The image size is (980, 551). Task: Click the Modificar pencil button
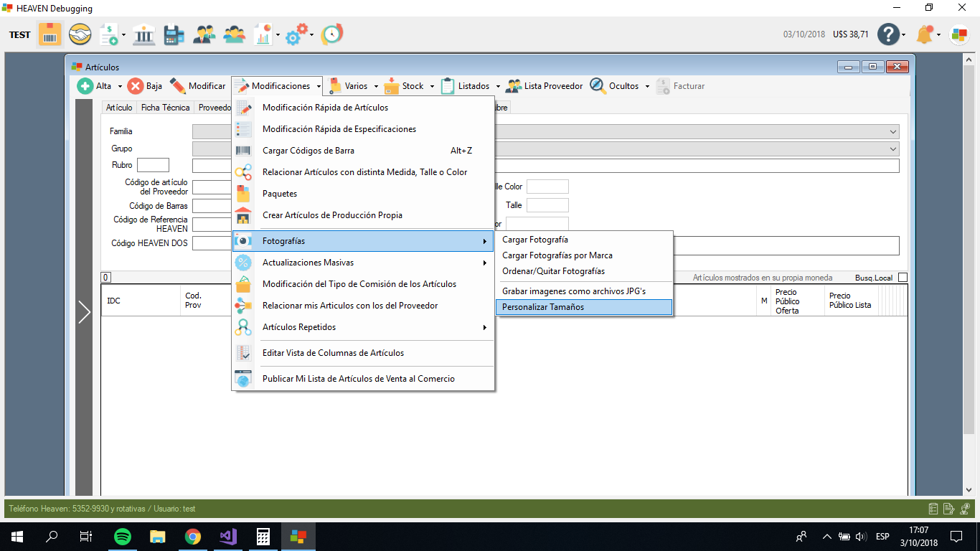(x=198, y=86)
